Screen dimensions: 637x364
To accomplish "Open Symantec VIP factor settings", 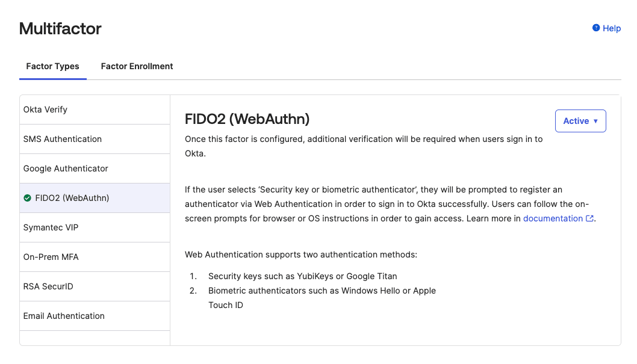I will pyautogui.click(x=95, y=227).
